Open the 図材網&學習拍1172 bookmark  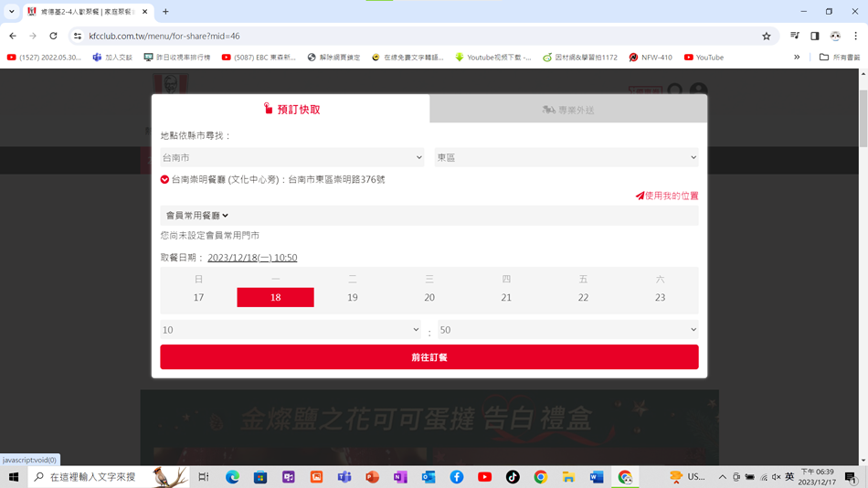tap(579, 57)
